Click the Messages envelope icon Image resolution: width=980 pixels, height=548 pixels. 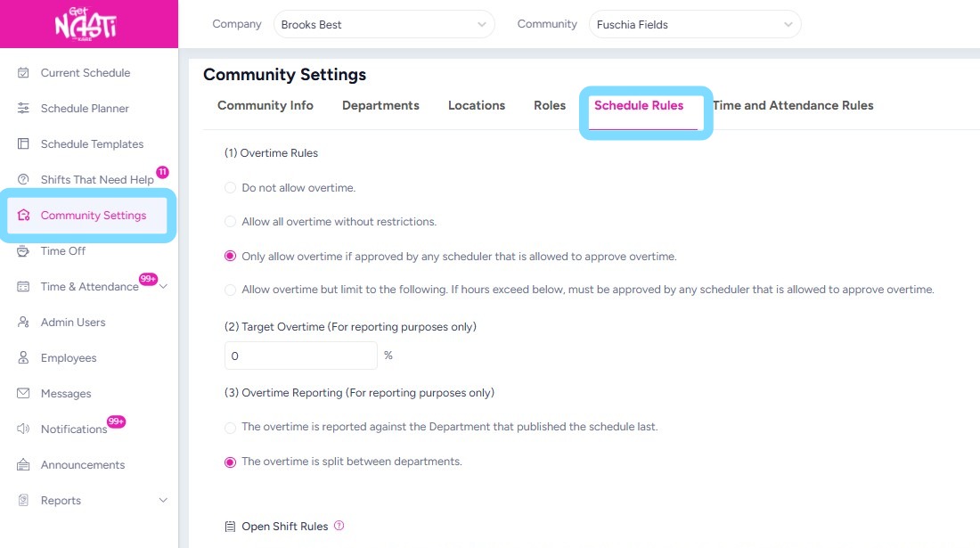pyautogui.click(x=23, y=394)
